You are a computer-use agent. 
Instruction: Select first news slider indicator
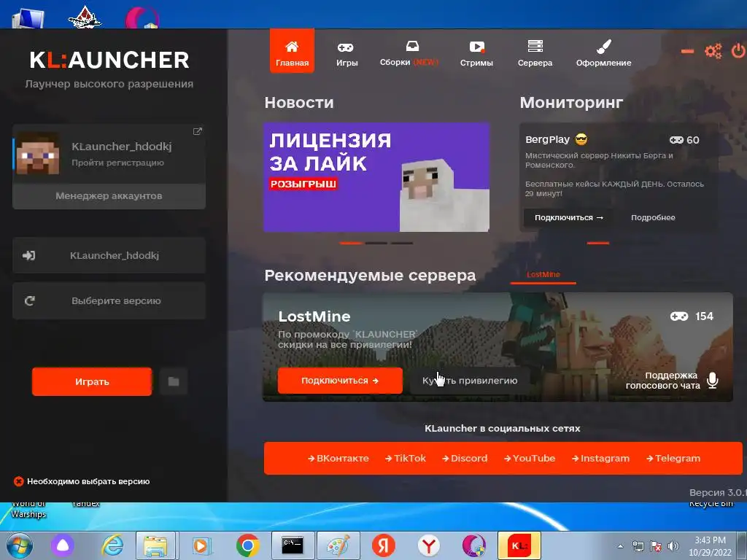[x=351, y=243]
